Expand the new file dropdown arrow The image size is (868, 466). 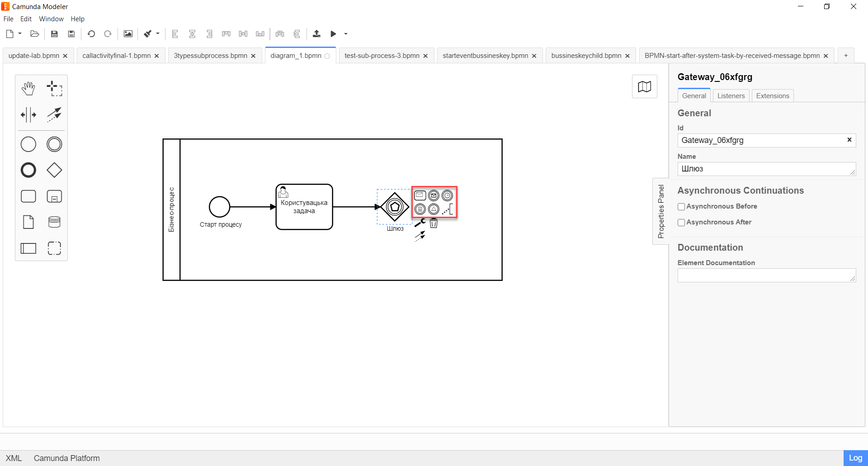[x=20, y=33]
